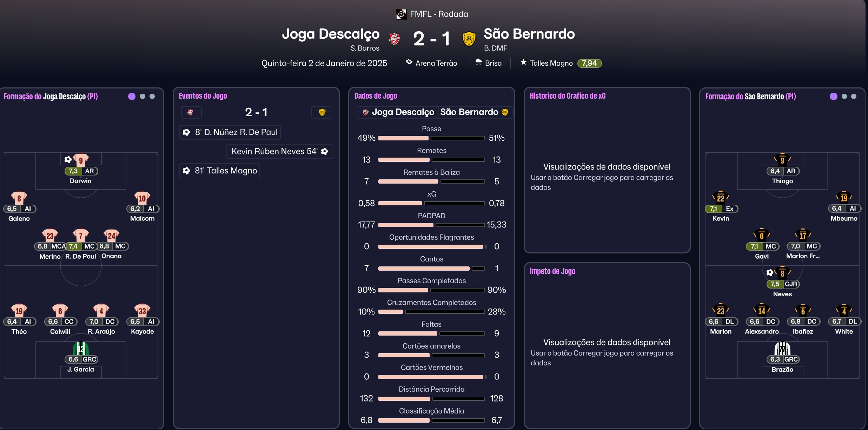The width and height of the screenshot is (868, 430).
Task: Click São Bernardo crest in Eventos do Jogo
Action: click(x=322, y=112)
